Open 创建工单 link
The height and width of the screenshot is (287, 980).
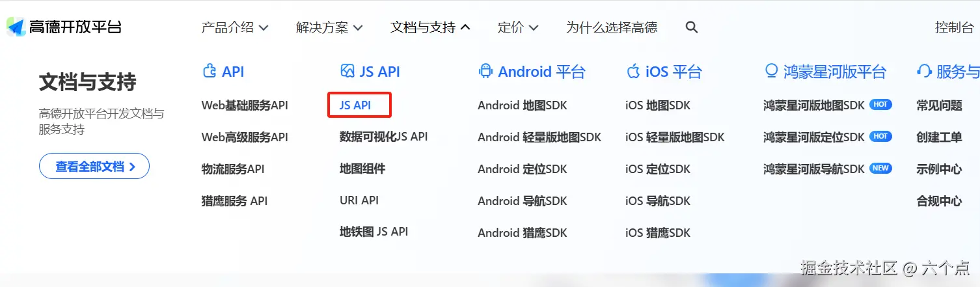pos(939,137)
